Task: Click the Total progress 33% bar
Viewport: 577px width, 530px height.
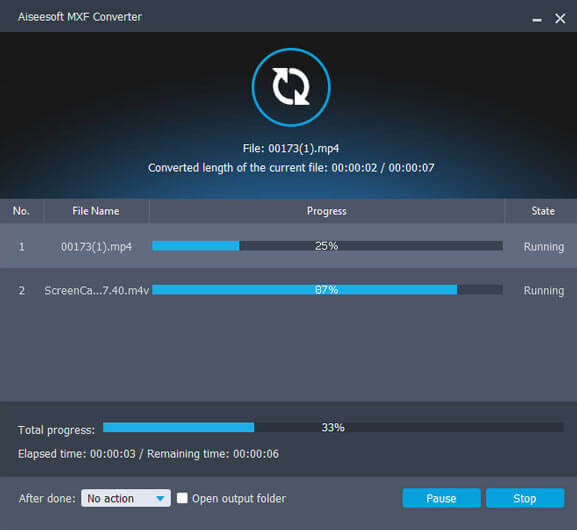Action: [x=333, y=427]
